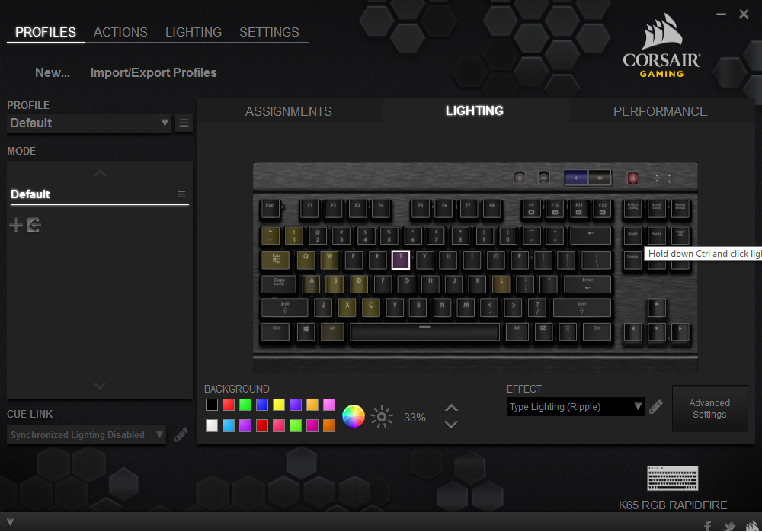
Task: Toggle the keyboard brightness key at top
Action: (x=520, y=178)
